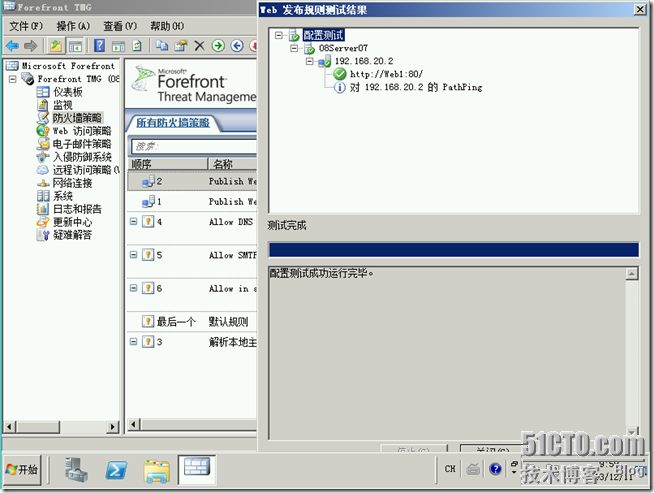
Task: Click the Forward arrow in the toolbar
Action: 31,45
